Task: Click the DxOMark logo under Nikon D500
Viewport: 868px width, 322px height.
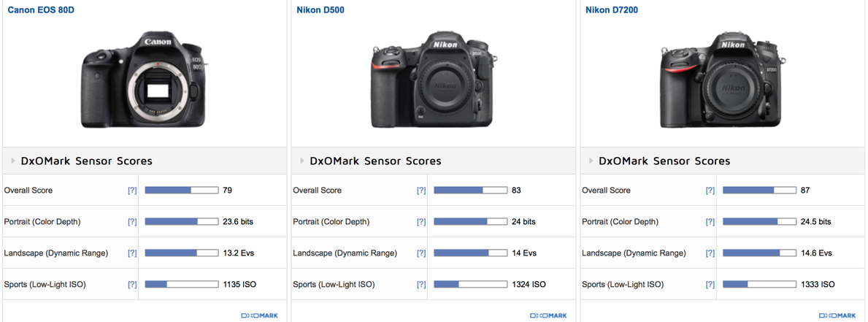Action: 548,316
